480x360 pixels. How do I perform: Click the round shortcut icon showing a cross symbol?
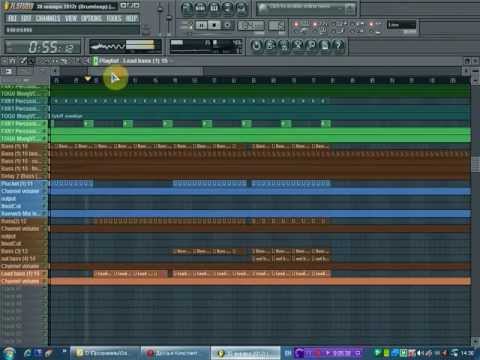(297, 45)
